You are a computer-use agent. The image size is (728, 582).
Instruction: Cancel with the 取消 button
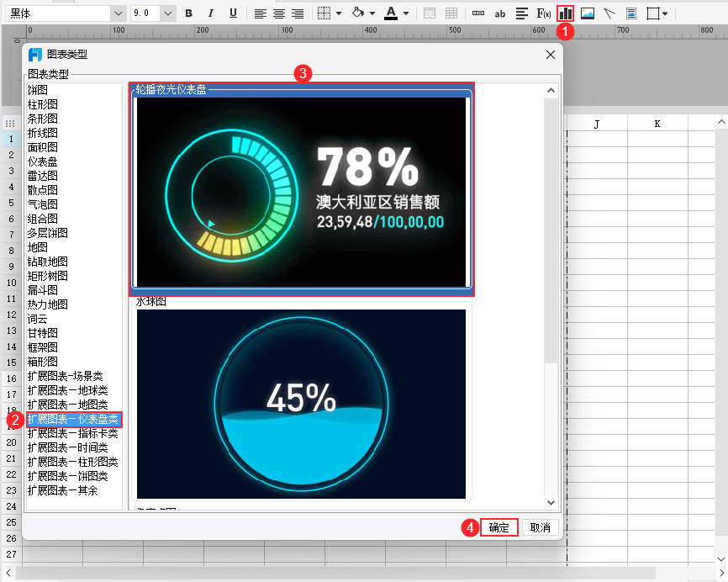click(540, 527)
